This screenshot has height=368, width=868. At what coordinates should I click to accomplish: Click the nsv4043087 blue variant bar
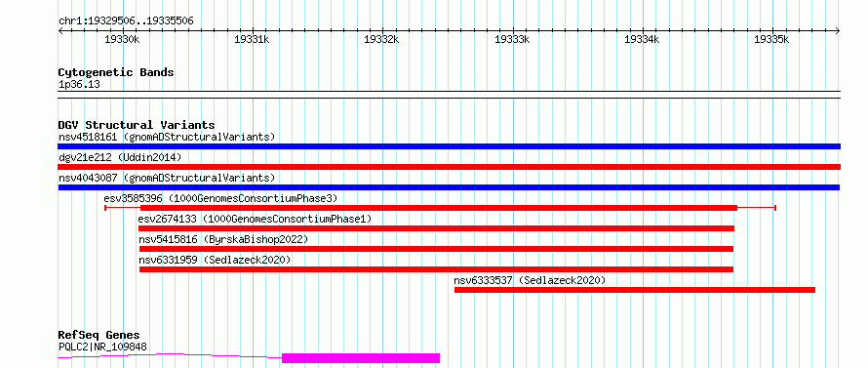coord(449,187)
